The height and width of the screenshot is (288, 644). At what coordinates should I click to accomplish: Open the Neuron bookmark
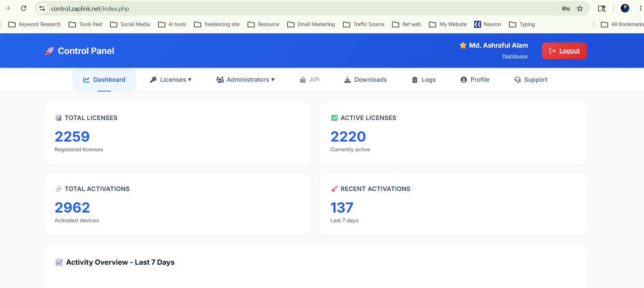click(487, 25)
